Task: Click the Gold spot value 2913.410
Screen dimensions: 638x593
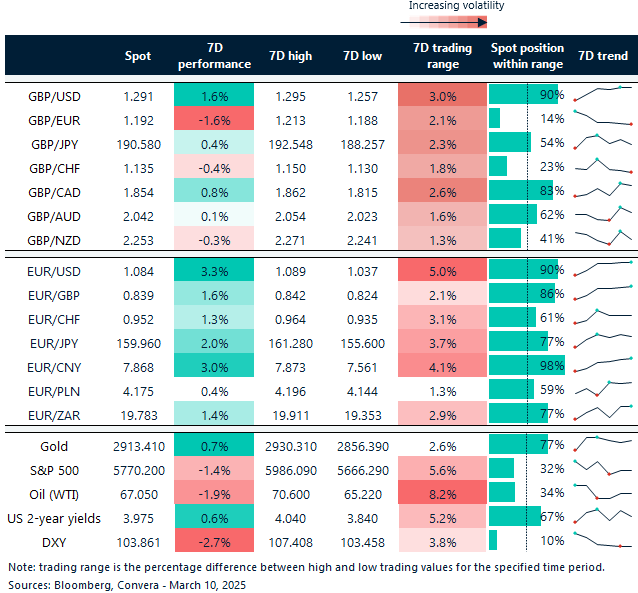Action: tap(139, 446)
